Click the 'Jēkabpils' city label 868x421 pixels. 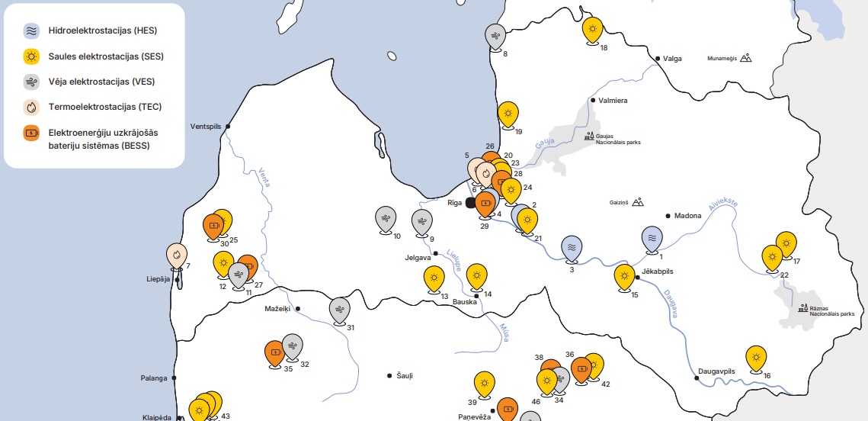[x=657, y=272]
